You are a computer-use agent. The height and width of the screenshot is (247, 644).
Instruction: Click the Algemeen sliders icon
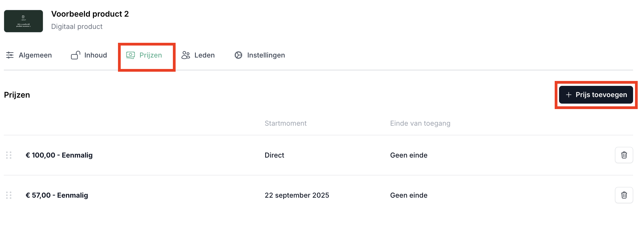point(10,55)
